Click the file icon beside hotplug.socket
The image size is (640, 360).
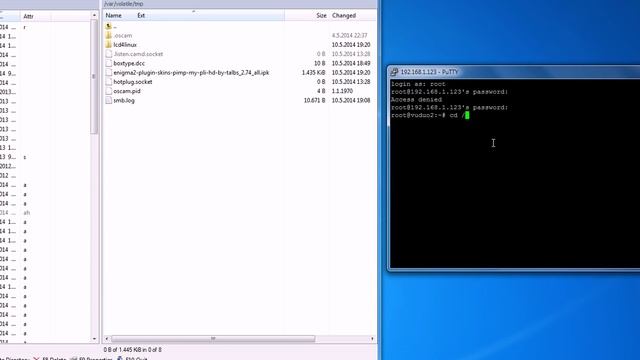(x=109, y=82)
